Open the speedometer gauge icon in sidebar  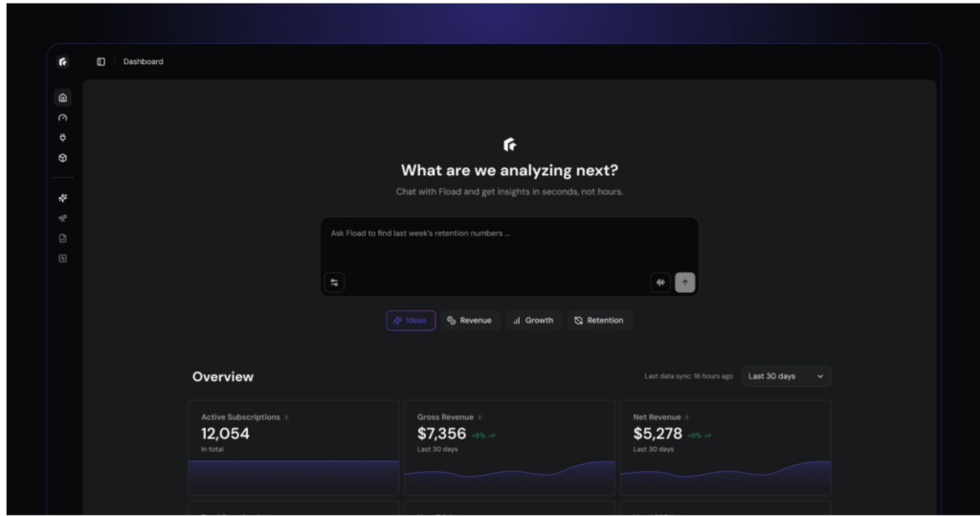63,118
